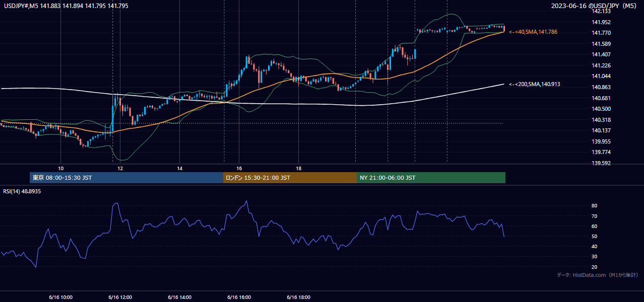
Task: Click the RSI 30 level label
Action: tap(594, 257)
